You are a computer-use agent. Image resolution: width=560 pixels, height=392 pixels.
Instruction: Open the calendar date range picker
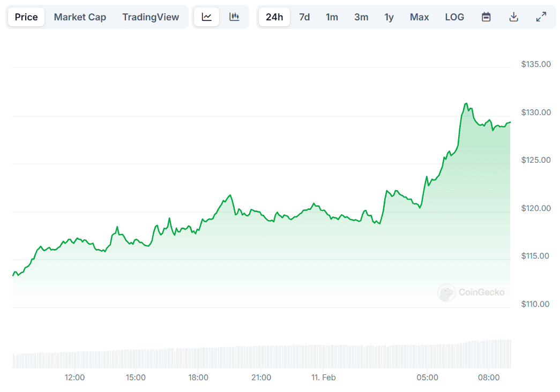click(486, 17)
